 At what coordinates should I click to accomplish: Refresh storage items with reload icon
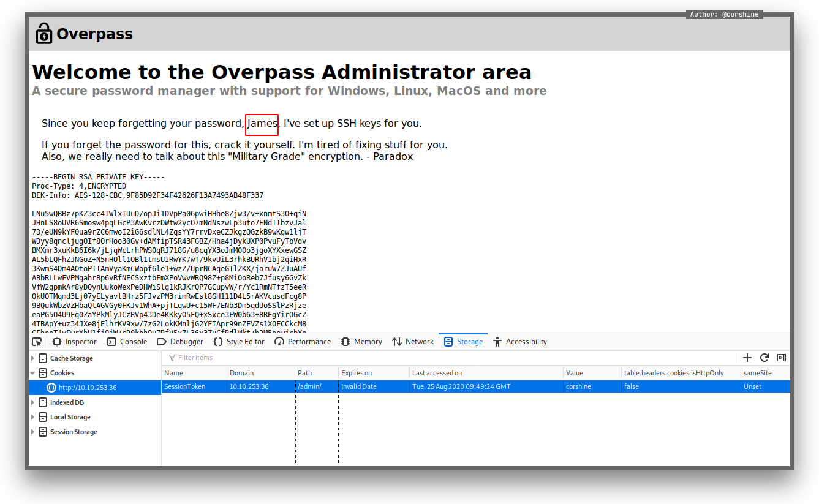764,358
